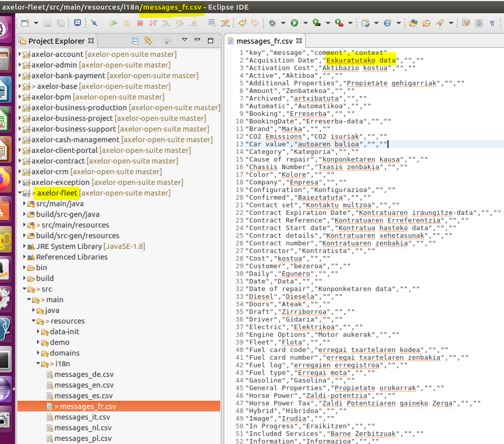Click the Suspend debug icon

tap(127, 23)
